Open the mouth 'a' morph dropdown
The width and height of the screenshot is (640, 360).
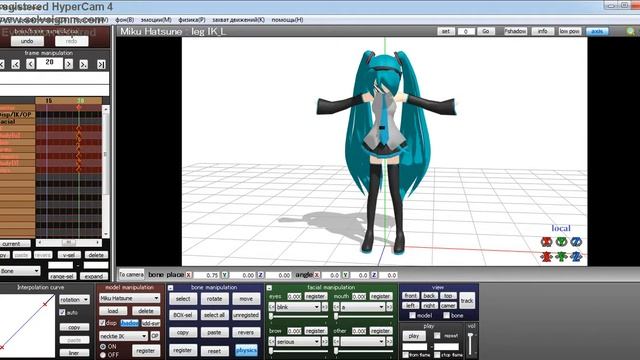(x=363, y=307)
